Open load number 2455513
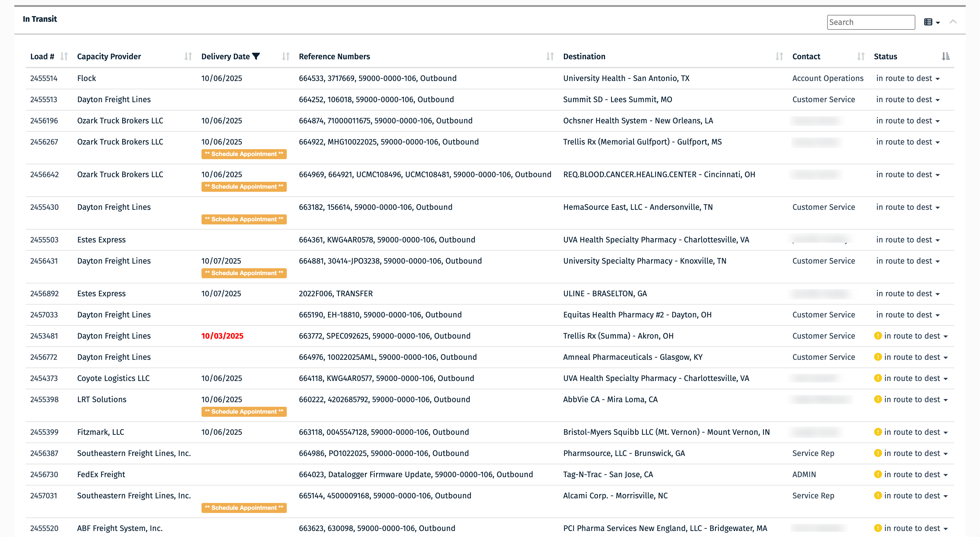The width and height of the screenshot is (980, 537). 44,99
